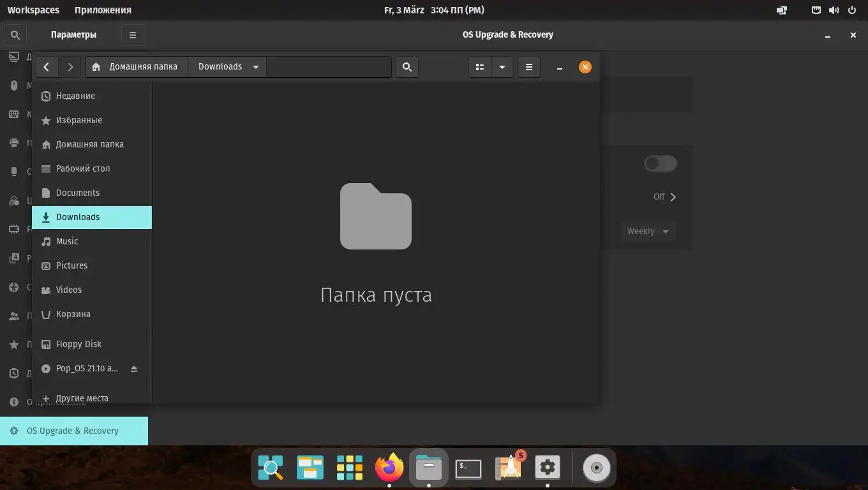Click the window tiling icon in top bar

point(782,10)
